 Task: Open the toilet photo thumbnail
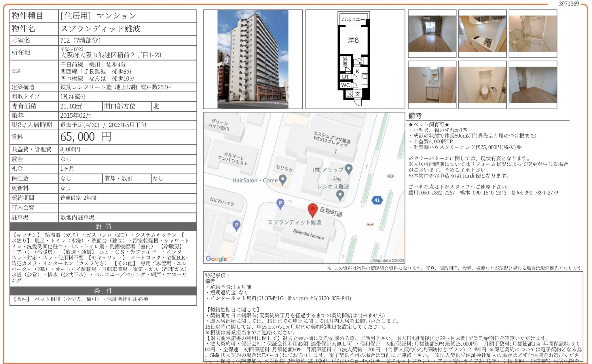pos(482,85)
